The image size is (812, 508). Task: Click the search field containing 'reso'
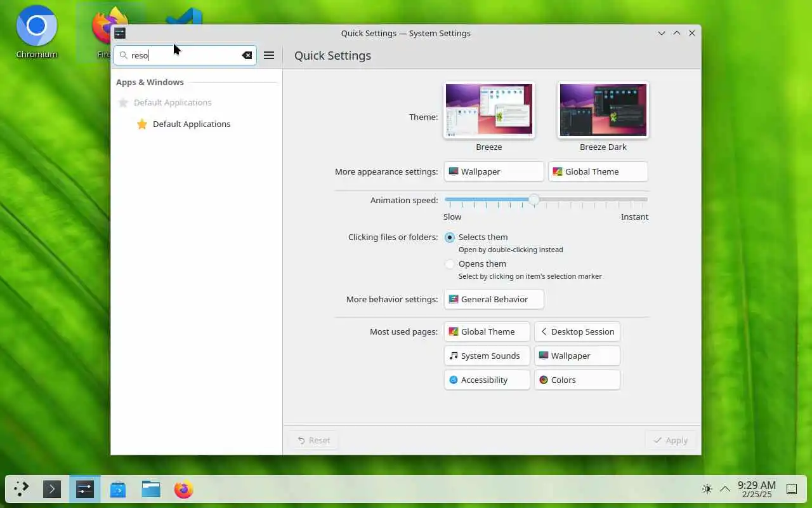click(x=185, y=55)
